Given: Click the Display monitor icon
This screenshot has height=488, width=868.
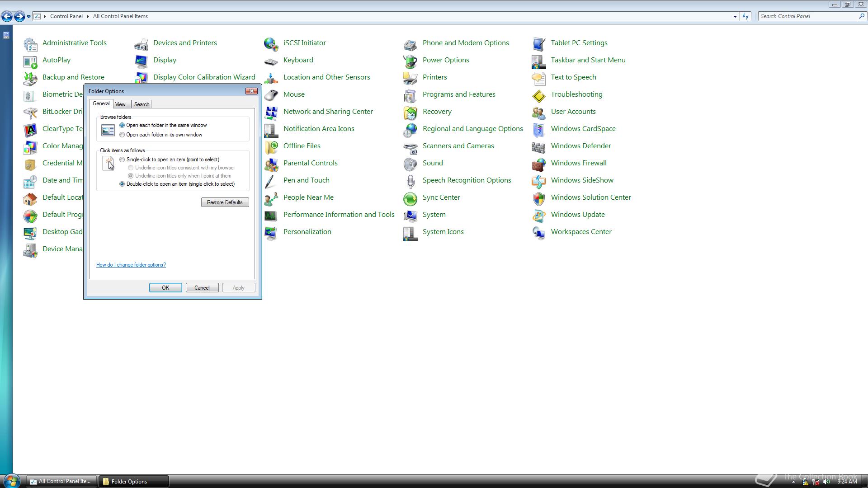Looking at the screenshot, I should [x=141, y=61].
